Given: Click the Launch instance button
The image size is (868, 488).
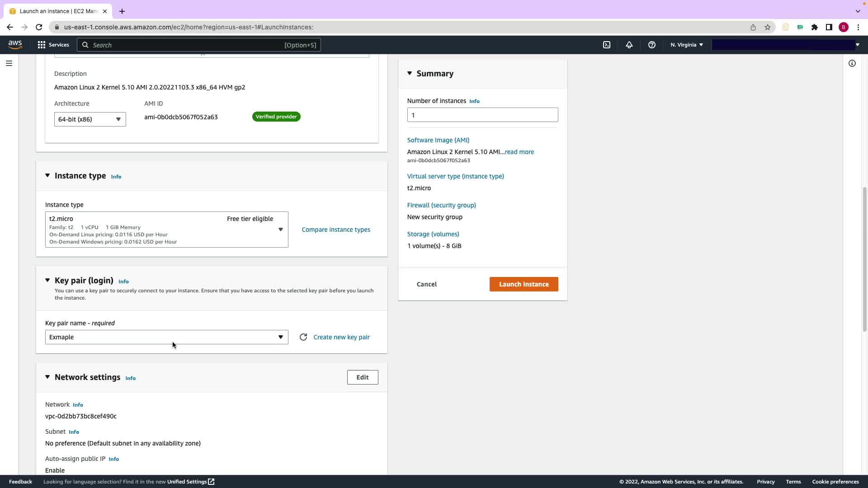Looking at the screenshot, I should [x=524, y=284].
